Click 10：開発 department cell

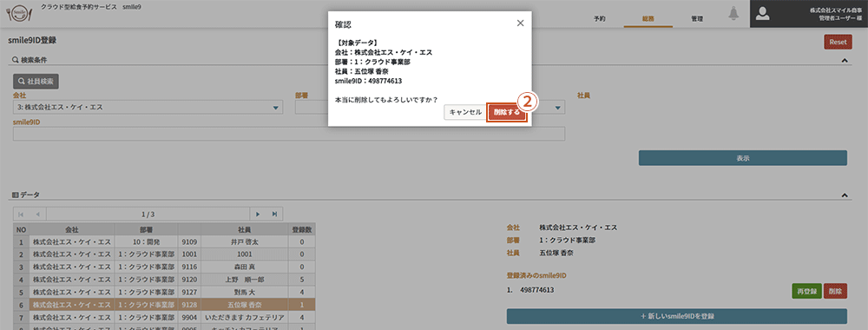pyautogui.click(x=146, y=242)
